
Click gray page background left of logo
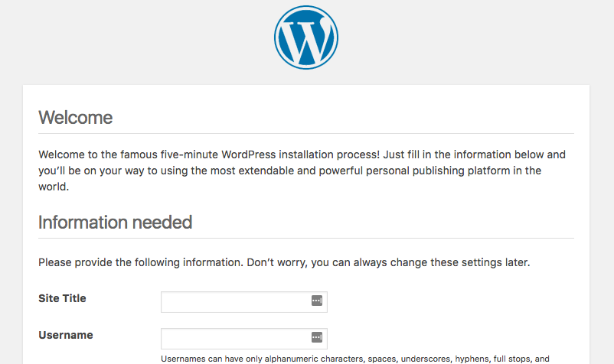[x=137, y=39]
